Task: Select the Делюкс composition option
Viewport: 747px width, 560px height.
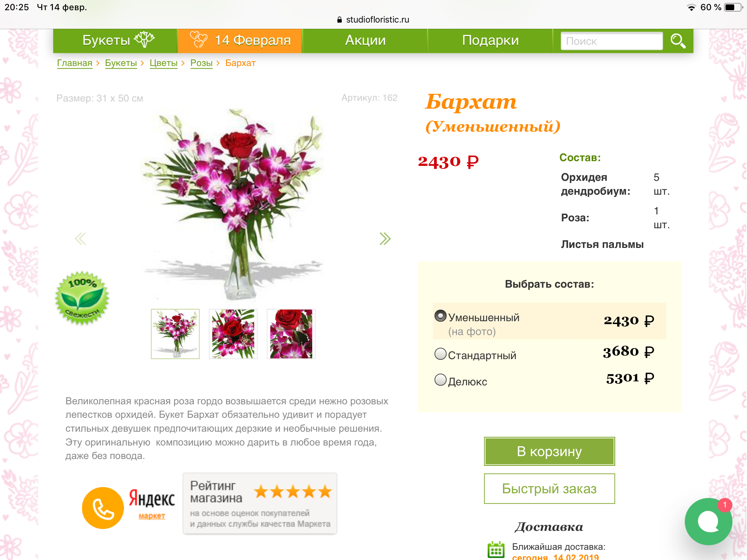Action: pyautogui.click(x=441, y=380)
